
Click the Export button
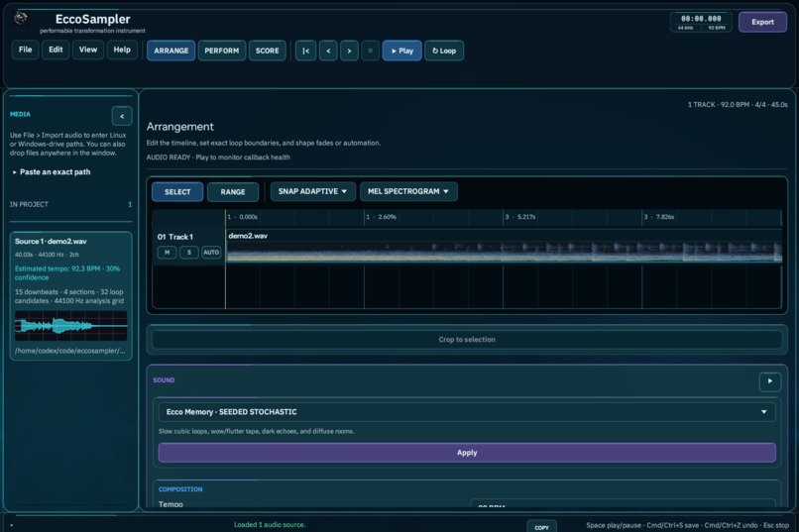(x=762, y=23)
